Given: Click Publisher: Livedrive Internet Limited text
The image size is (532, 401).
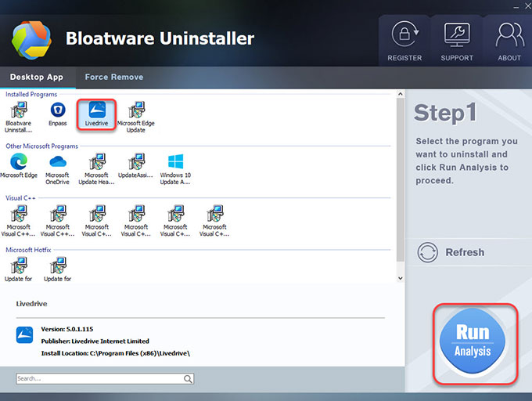Looking at the screenshot, I should click(x=95, y=341).
